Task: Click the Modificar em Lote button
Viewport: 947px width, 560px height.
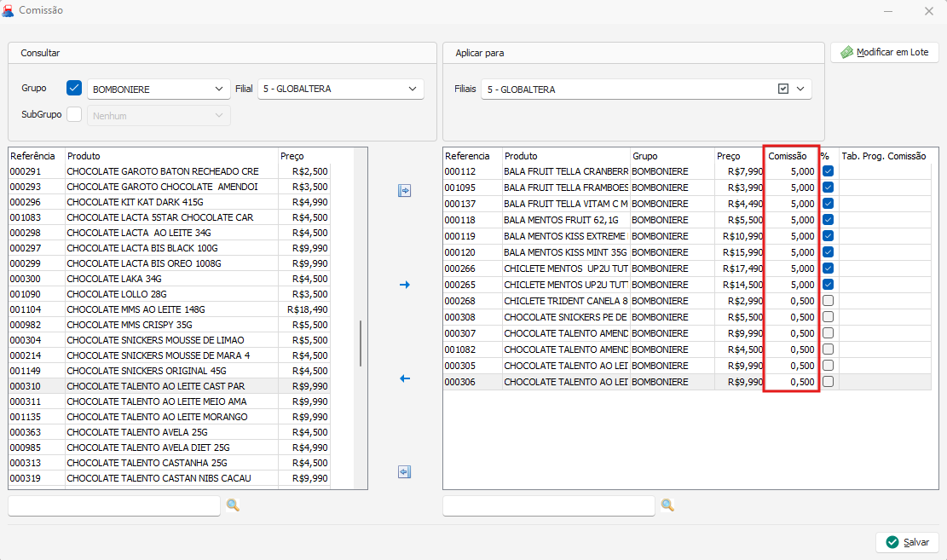Action: pos(884,52)
